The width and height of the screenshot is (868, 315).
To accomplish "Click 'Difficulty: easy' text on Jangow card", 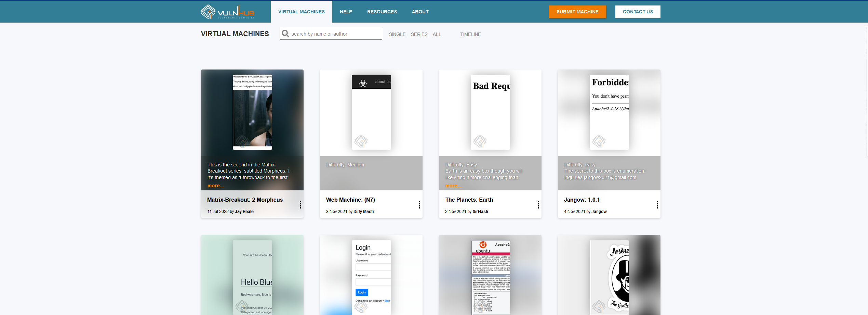I will tap(580, 165).
